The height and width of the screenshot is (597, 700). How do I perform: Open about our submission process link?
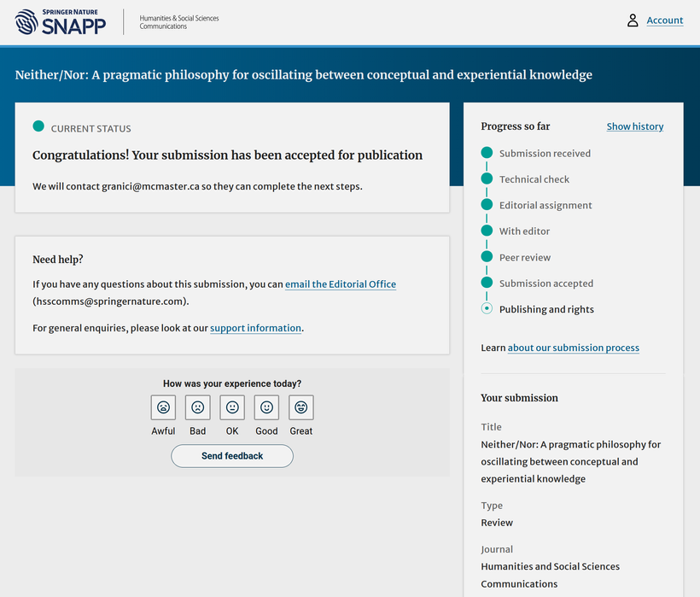(574, 348)
